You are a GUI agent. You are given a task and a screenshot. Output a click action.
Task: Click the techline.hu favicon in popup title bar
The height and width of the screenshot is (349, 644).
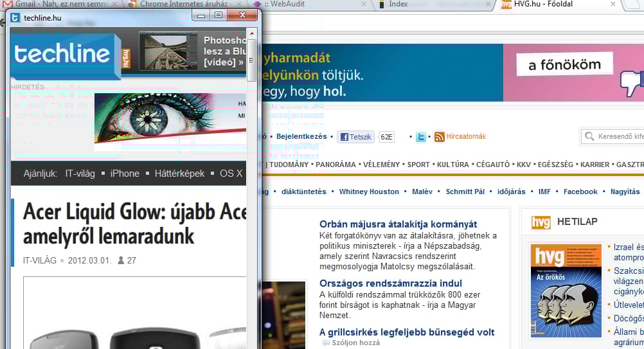[x=15, y=17]
